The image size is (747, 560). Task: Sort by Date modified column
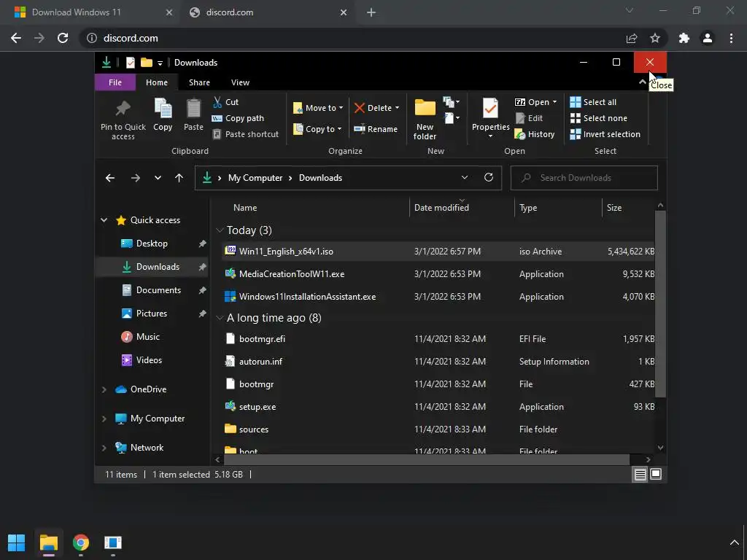(x=441, y=208)
